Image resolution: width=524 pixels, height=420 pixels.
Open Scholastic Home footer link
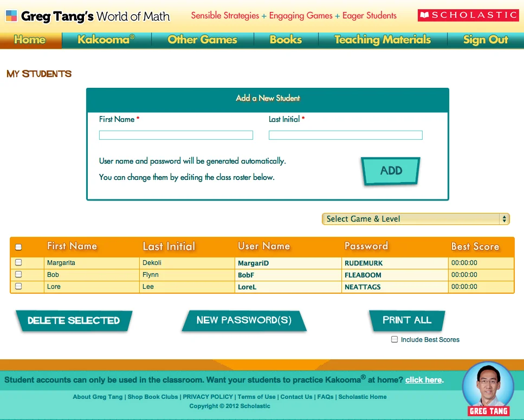[363, 397]
